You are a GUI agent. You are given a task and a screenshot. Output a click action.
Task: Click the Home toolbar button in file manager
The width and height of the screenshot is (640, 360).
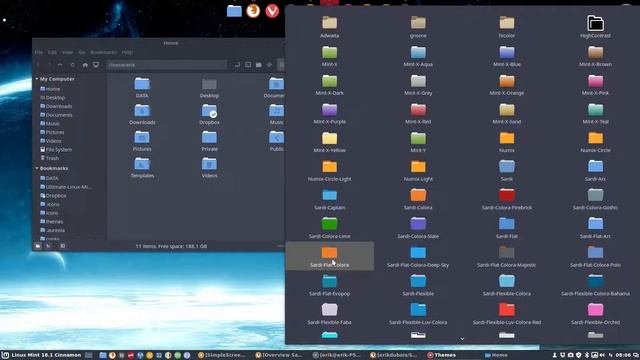coord(85,65)
